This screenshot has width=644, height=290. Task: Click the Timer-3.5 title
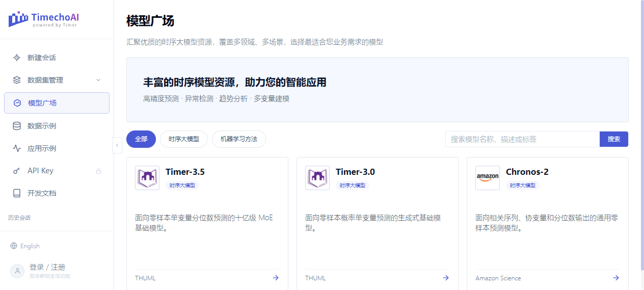pyautogui.click(x=185, y=172)
